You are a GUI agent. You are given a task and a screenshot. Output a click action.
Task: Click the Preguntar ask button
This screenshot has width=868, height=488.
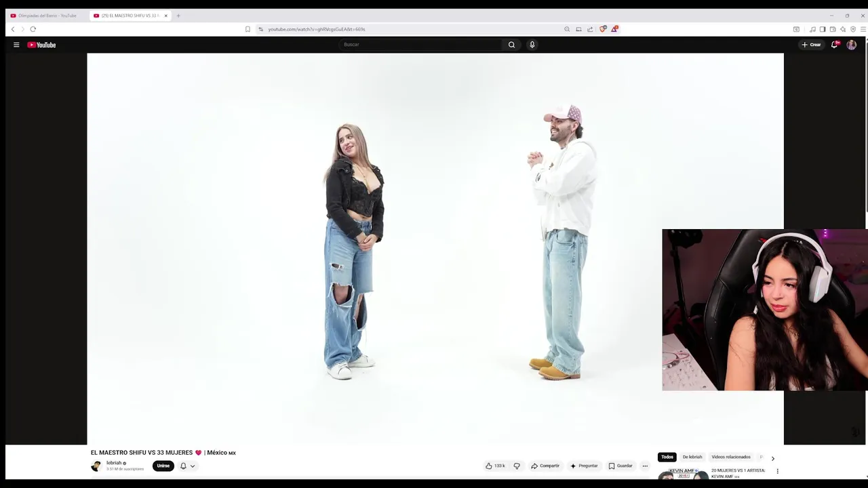pos(584,466)
